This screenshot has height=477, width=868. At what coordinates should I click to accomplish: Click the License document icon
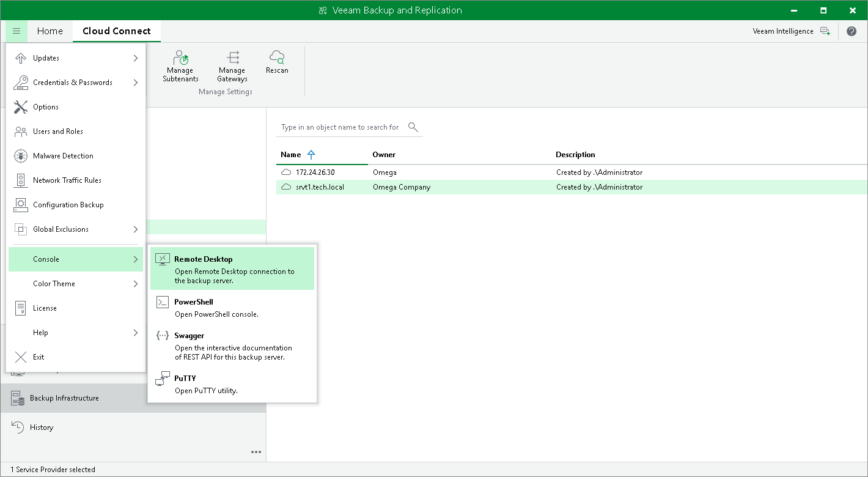click(21, 308)
